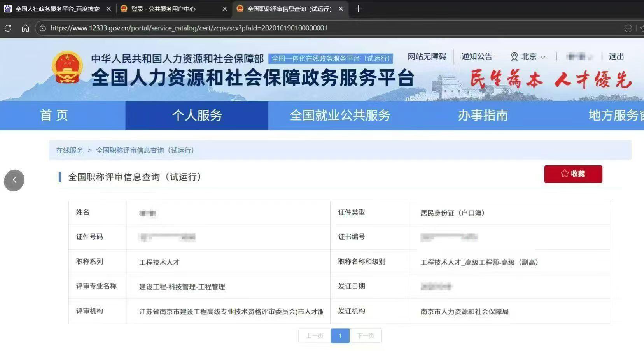Click the 上一页 pagination button
The width and height of the screenshot is (644, 351).
(314, 336)
